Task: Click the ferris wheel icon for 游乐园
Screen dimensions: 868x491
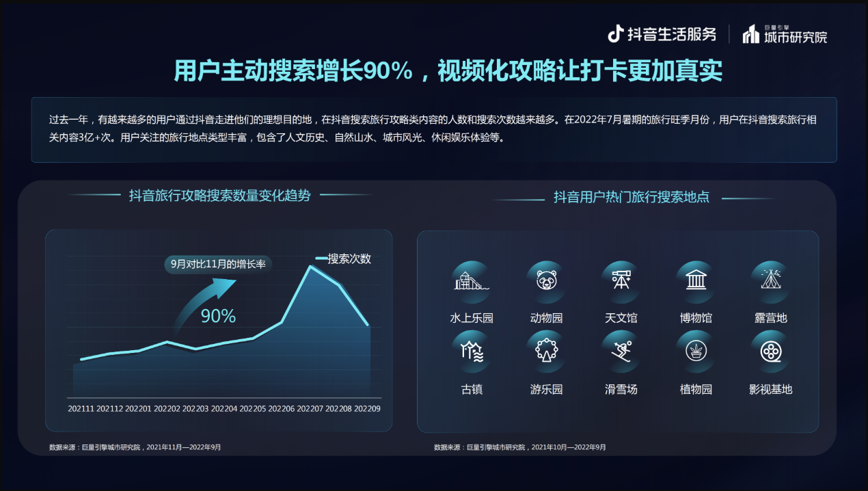Action: pyautogui.click(x=546, y=351)
